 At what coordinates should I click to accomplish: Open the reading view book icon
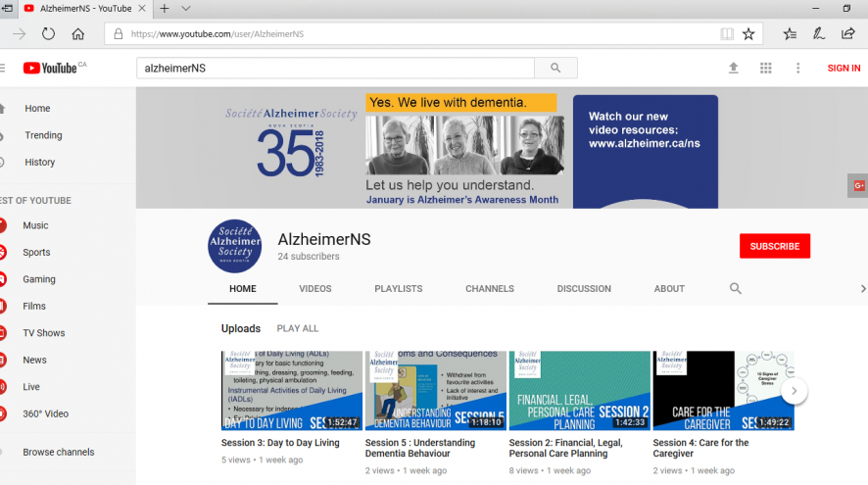727,33
